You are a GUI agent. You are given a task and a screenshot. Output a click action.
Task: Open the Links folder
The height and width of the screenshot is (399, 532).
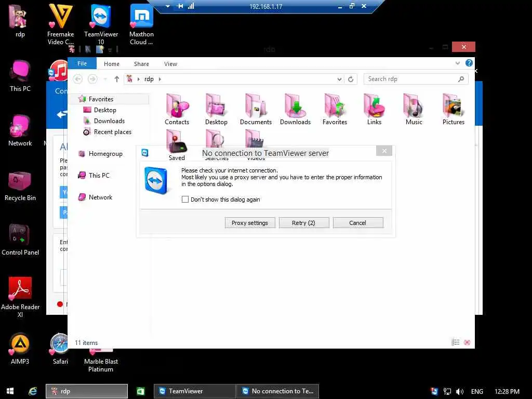tap(374, 109)
